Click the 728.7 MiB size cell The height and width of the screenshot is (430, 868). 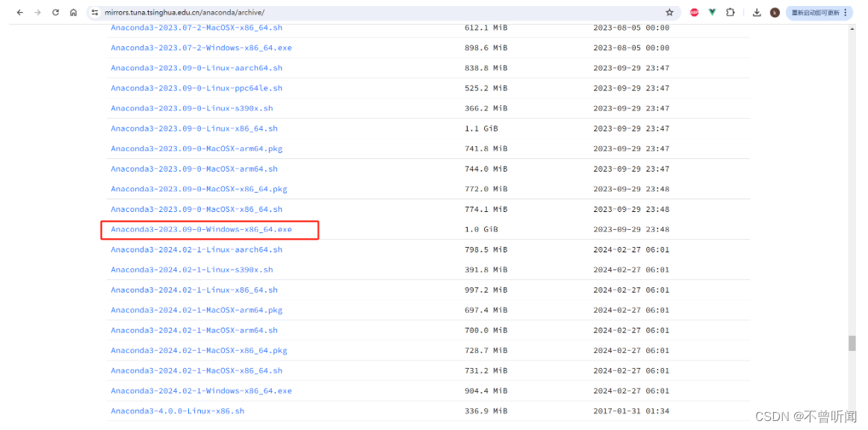click(486, 350)
